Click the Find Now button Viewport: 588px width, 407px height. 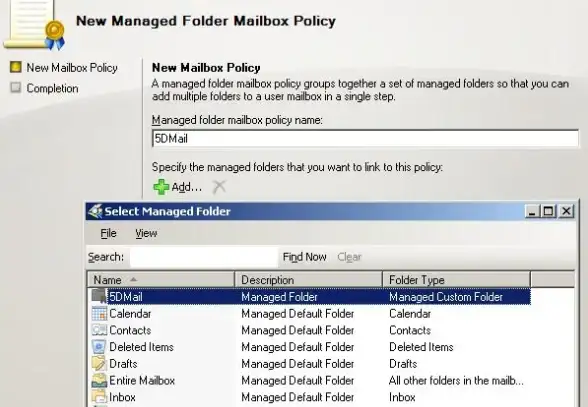pyautogui.click(x=304, y=257)
